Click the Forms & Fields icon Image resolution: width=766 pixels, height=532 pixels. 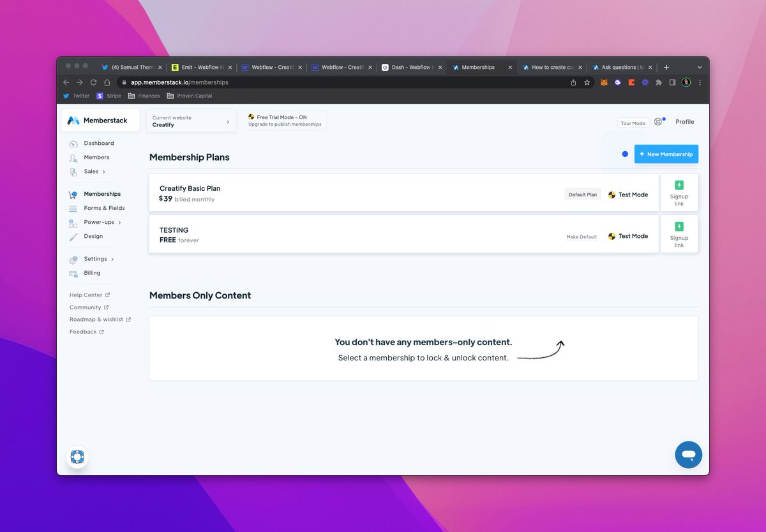72,208
